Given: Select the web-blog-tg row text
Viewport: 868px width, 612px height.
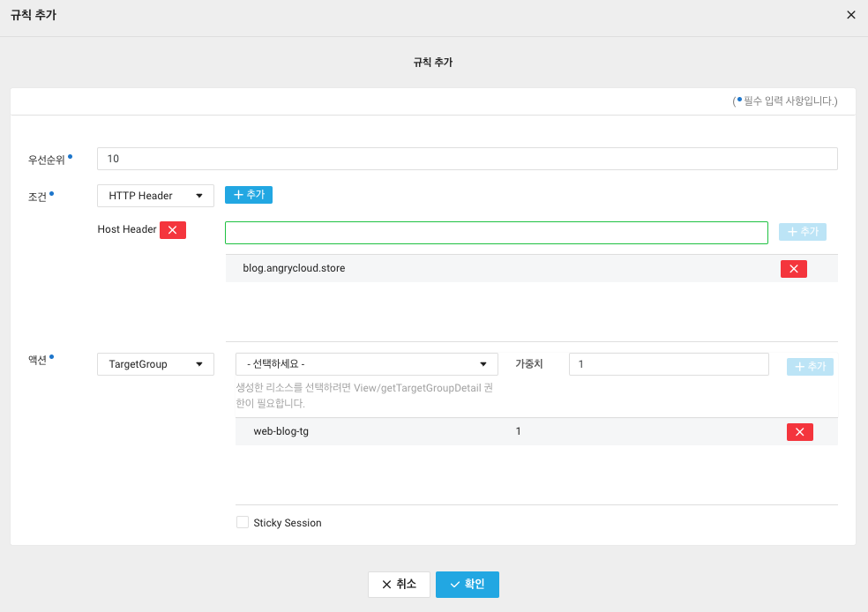Looking at the screenshot, I should 281,431.
